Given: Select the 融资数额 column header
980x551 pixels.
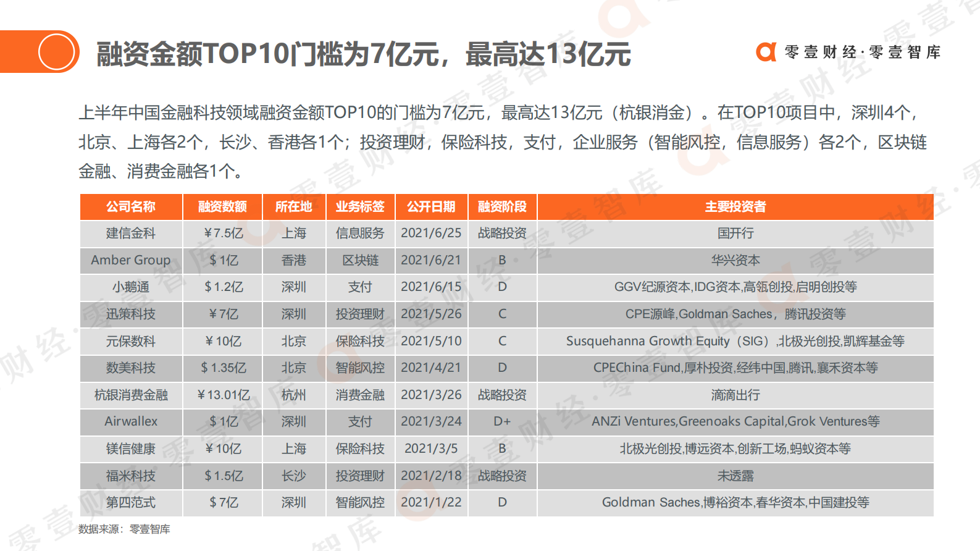Looking at the screenshot, I should (222, 207).
